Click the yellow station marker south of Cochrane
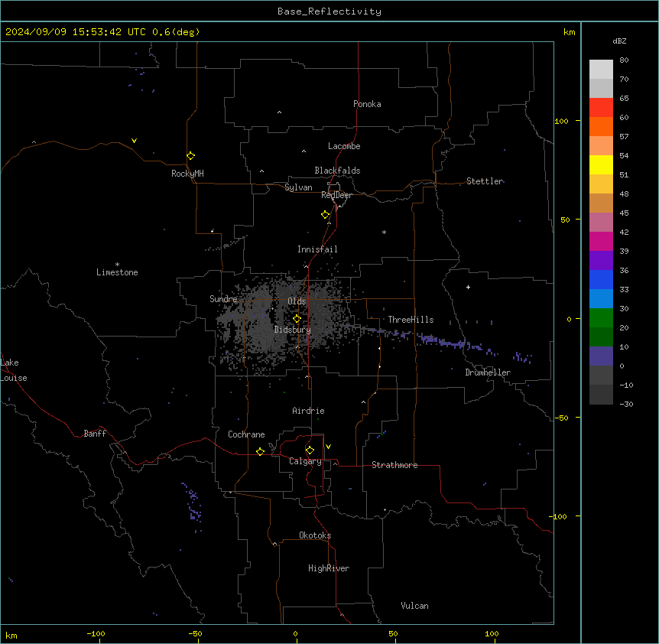Image resolution: width=659 pixels, height=644 pixels. (x=260, y=451)
